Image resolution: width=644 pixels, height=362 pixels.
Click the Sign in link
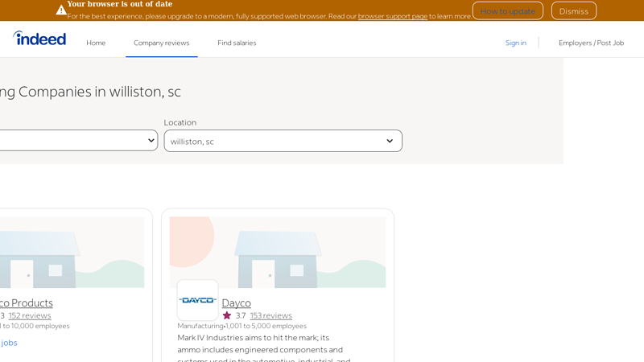[x=515, y=43]
